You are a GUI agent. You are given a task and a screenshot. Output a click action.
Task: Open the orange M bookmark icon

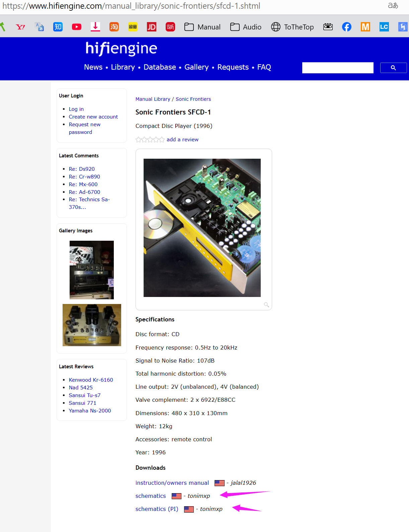tap(365, 27)
